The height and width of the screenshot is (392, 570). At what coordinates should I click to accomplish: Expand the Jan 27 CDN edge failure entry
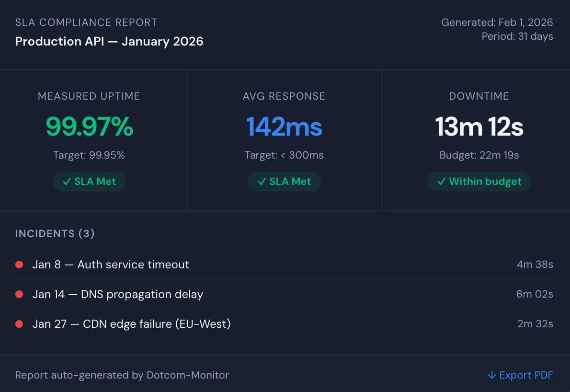132,323
